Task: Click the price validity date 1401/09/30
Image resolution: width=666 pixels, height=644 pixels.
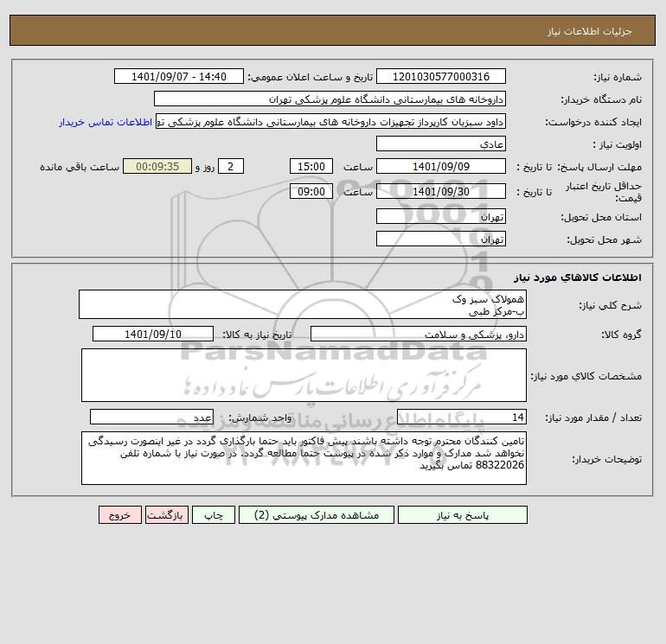Action: pyautogui.click(x=441, y=191)
